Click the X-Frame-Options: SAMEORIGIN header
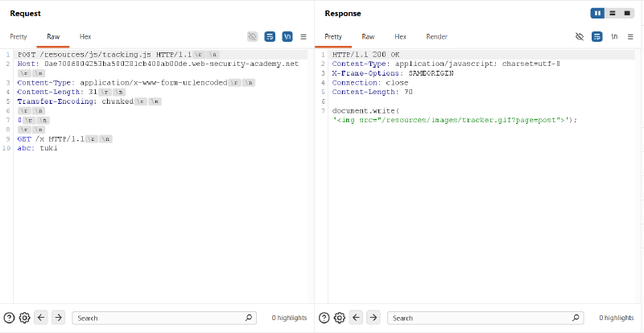 pos(393,73)
